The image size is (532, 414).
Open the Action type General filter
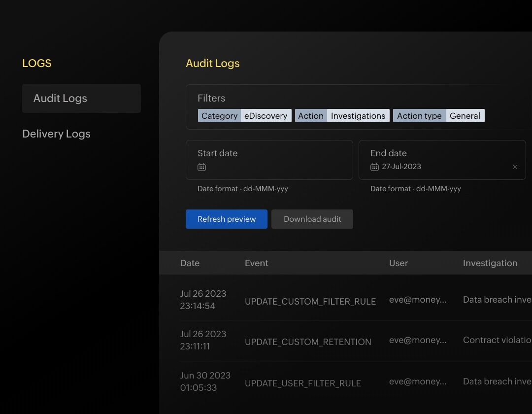point(438,116)
